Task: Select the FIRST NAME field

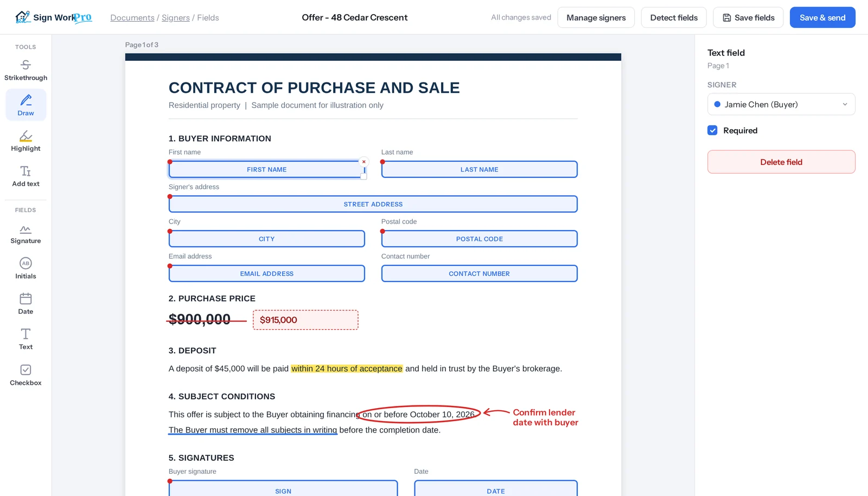Action: pyautogui.click(x=266, y=169)
